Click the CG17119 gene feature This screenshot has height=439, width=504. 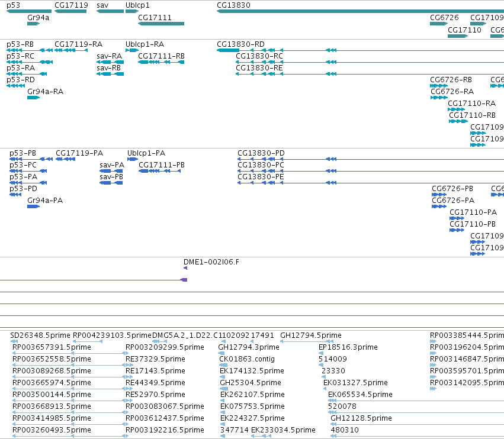(x=70, y=11)
